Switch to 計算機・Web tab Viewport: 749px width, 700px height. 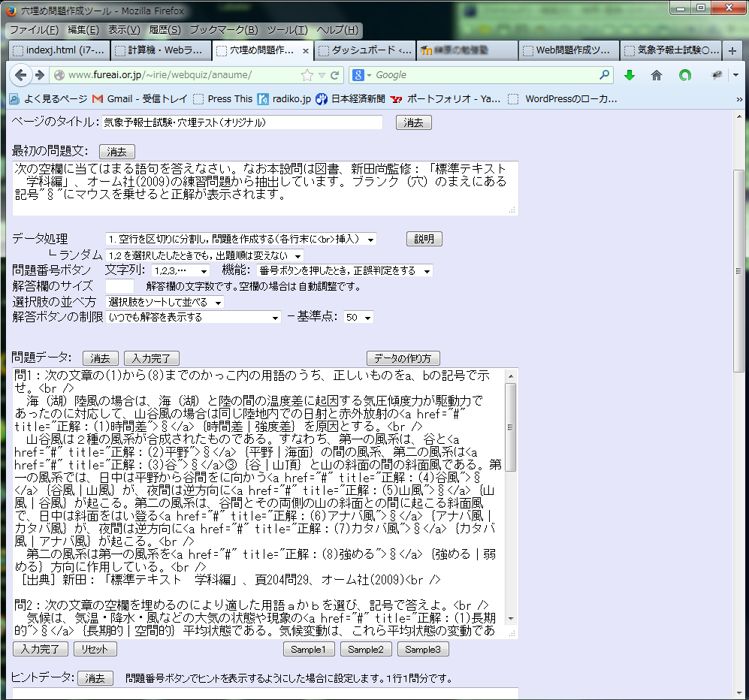pos(161,50)
